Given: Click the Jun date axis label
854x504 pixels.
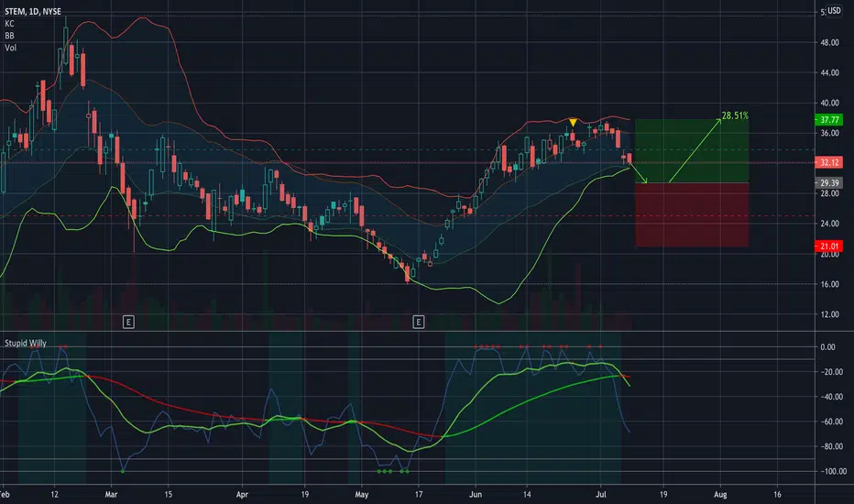Looking at the screenshot, I should [x=476, y=495].
